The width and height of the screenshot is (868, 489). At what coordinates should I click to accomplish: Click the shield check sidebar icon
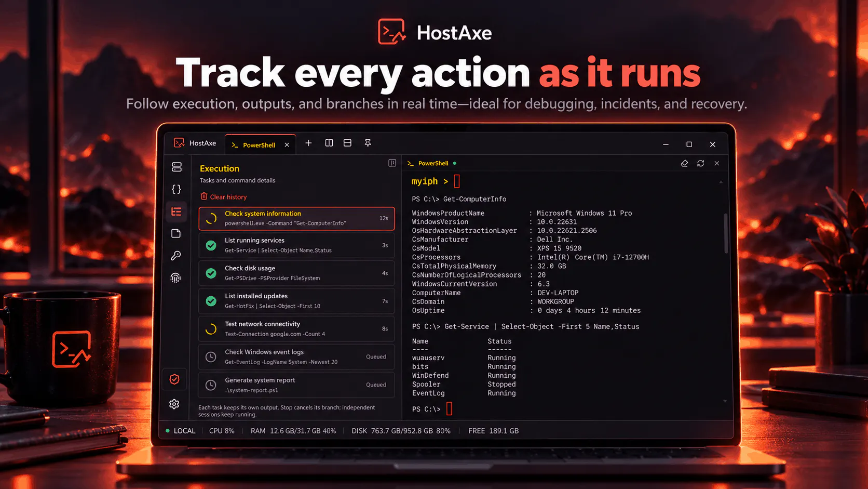[174, 379]
